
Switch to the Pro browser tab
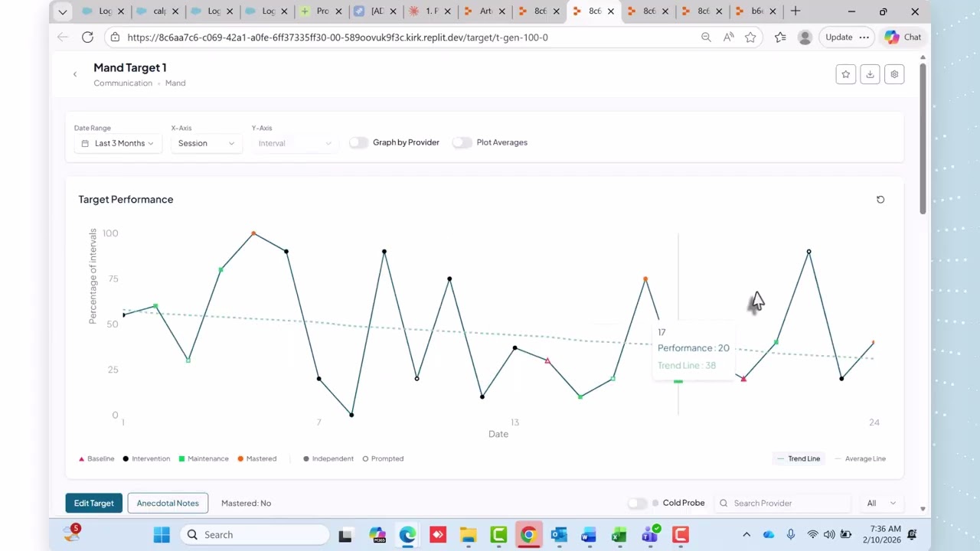pyautogui.click(x=322, y=11)
